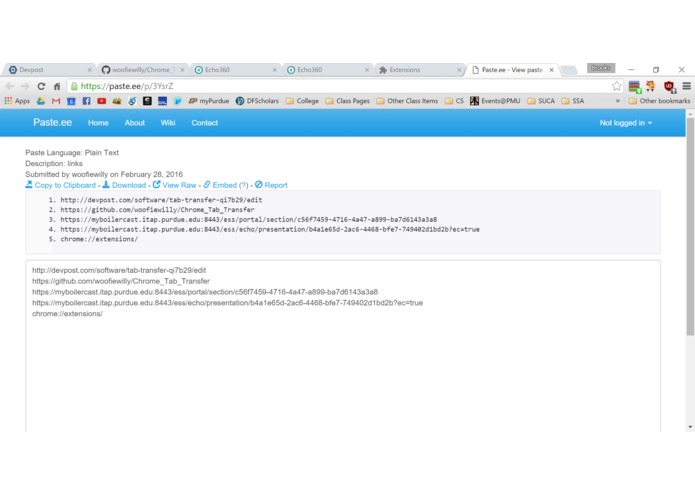The width and height of the screenshot is (695, 494).
Task: Open the Chrome hamburger menu
Action: coord(686,86)
